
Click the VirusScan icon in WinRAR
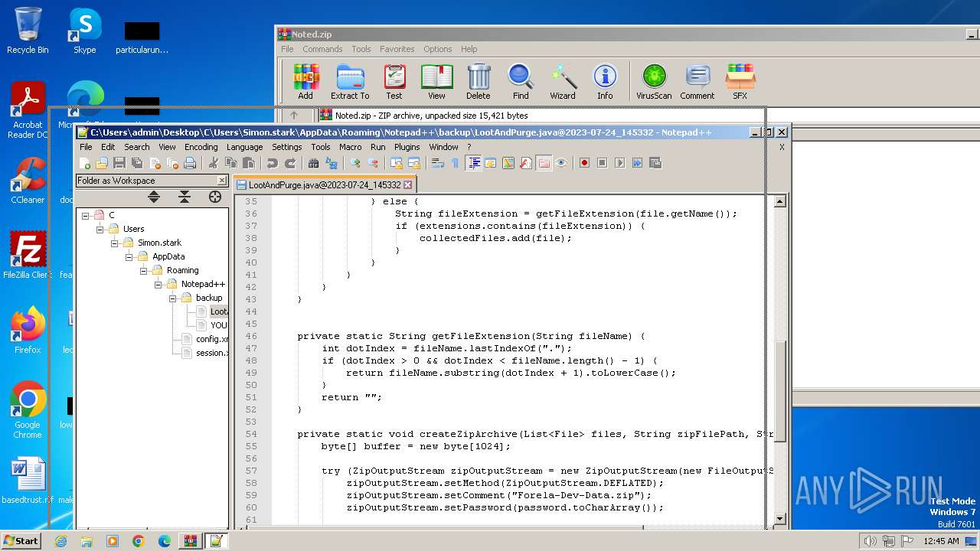[x=654, y=82]
